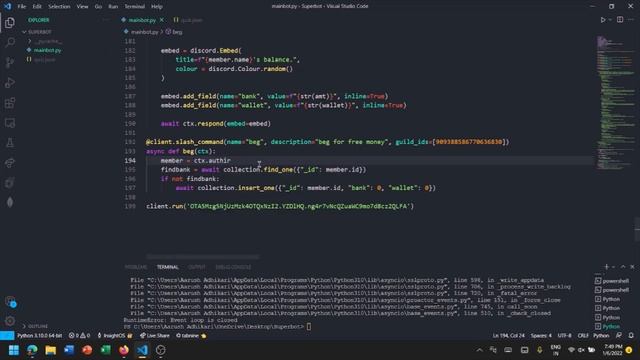Open the Run menu
Screen dimensions: 640x360
(113, 7)
